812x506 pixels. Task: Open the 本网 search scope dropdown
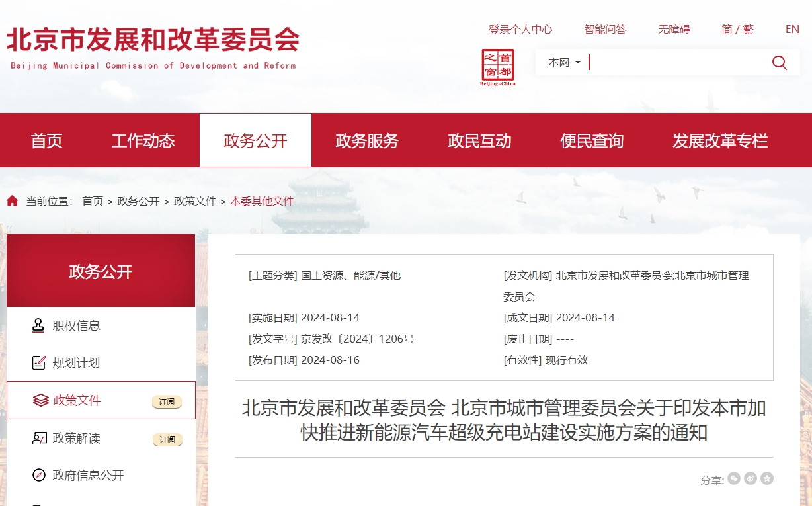[563, 62]
